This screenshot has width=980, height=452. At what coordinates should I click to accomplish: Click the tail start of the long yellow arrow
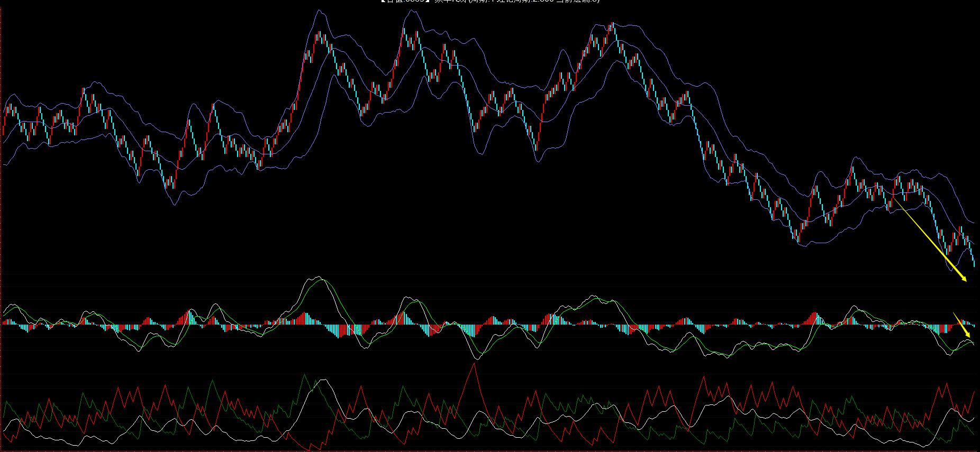[x=894, y=199]
